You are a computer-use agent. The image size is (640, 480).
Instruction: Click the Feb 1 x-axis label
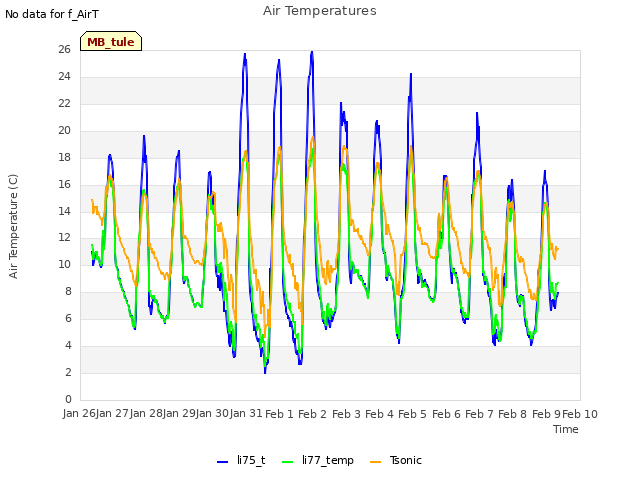(280, 414)
